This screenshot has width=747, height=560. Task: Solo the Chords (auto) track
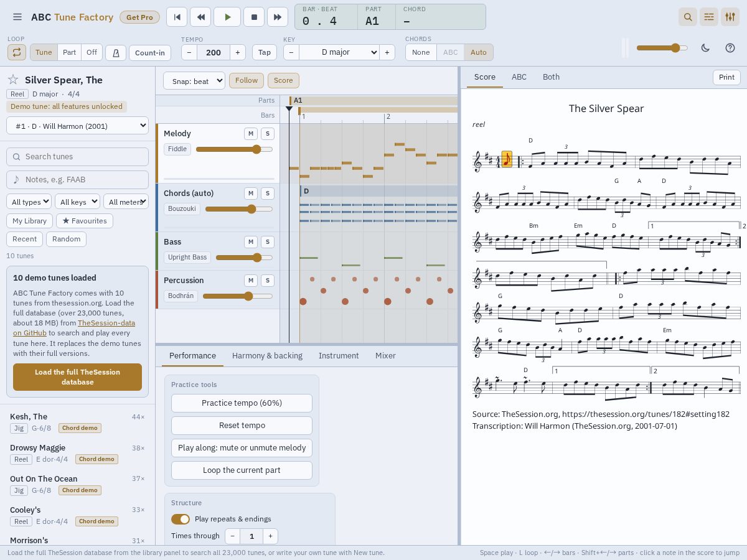pyautogui.click(x=268, y=193)
